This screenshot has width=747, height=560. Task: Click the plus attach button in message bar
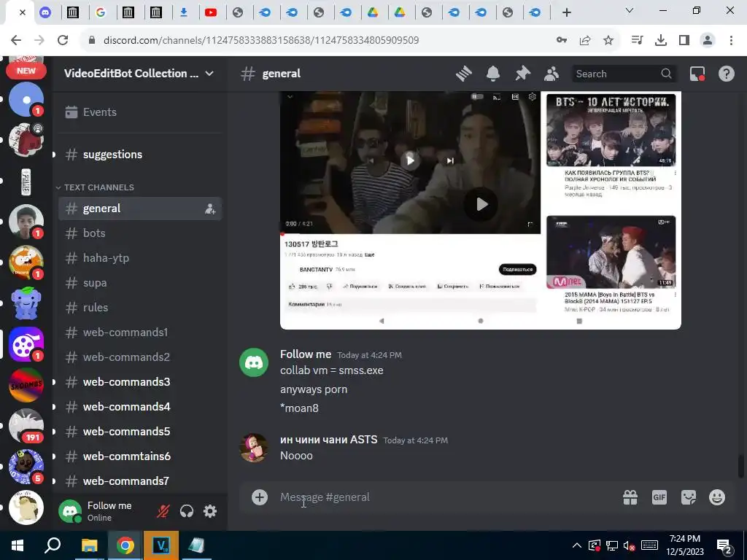[x=260, y=497]
